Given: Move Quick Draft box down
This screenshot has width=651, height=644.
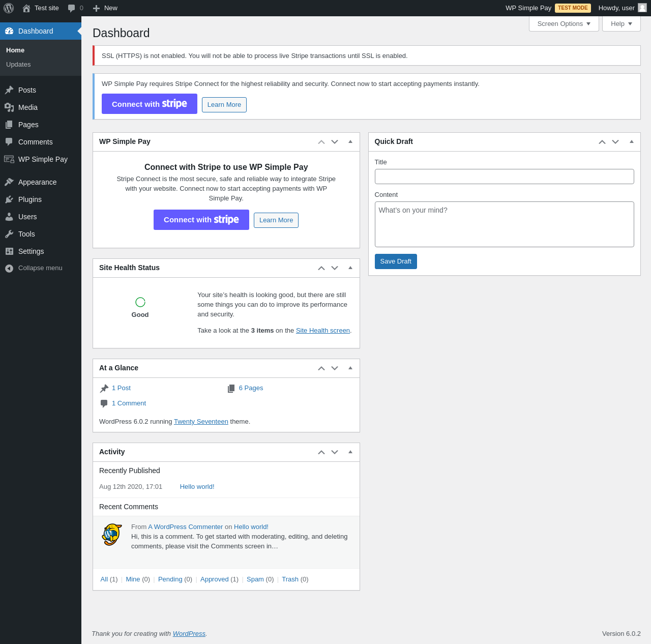Looking at the screenshot, I should tap(615, 142).
